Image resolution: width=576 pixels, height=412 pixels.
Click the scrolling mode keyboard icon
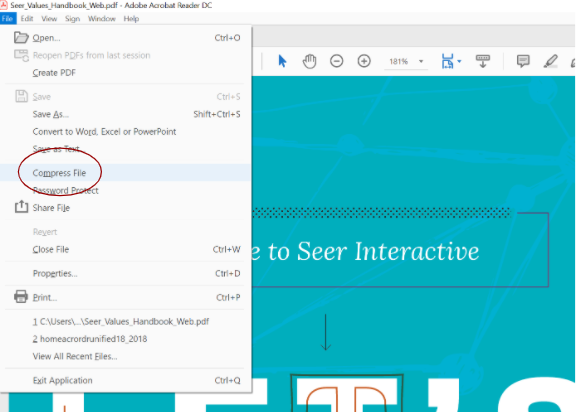click(483, 61)
